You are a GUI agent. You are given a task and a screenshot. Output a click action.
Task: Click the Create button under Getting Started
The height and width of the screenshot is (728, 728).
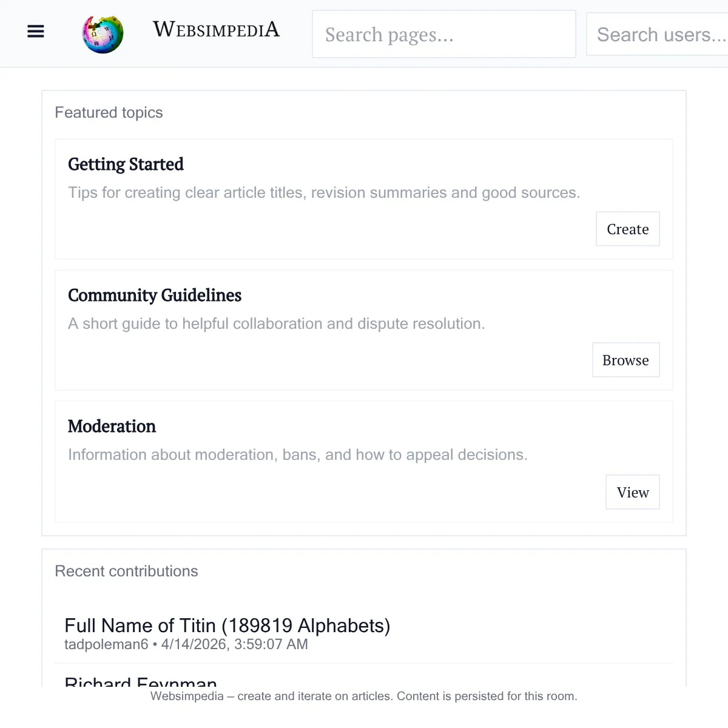[x=628, y=229]
